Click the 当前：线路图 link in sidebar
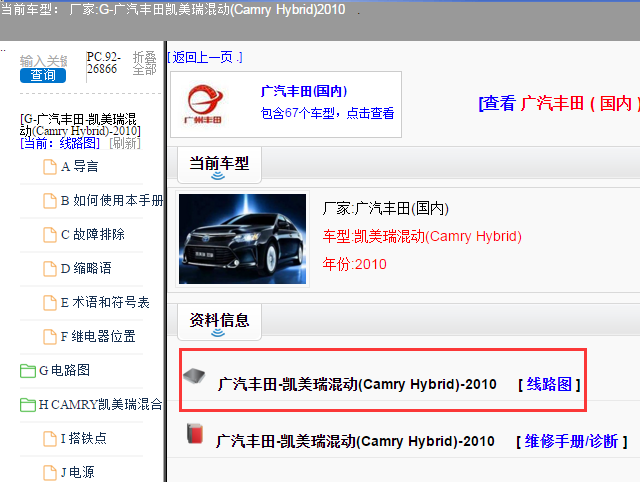 (60, 143)
